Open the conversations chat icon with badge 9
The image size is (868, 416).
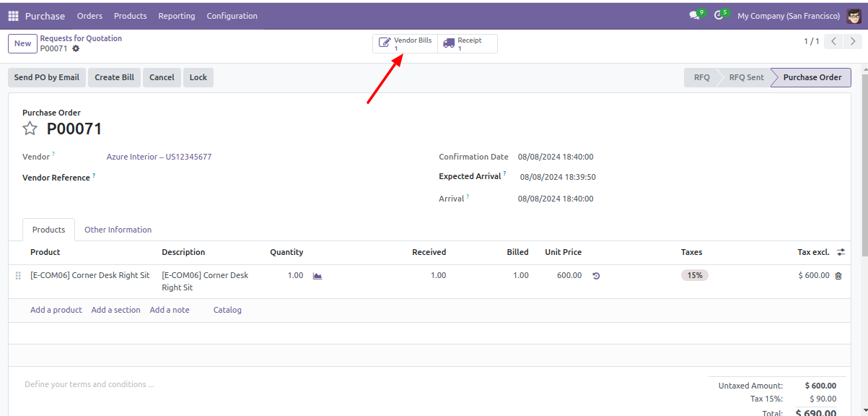[x=696, y=15]
